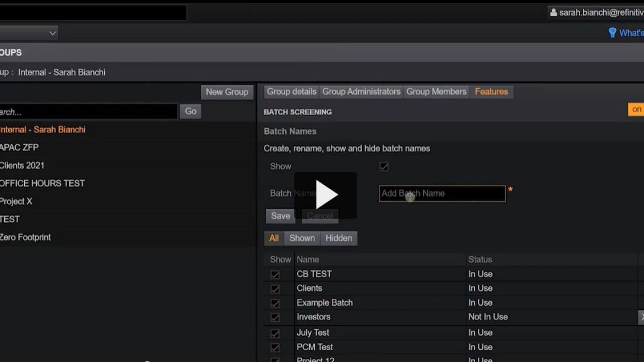Toggle Show checkbox for Example Batch
This screenshot has width=644, height=362.
(x=275, y=303)
